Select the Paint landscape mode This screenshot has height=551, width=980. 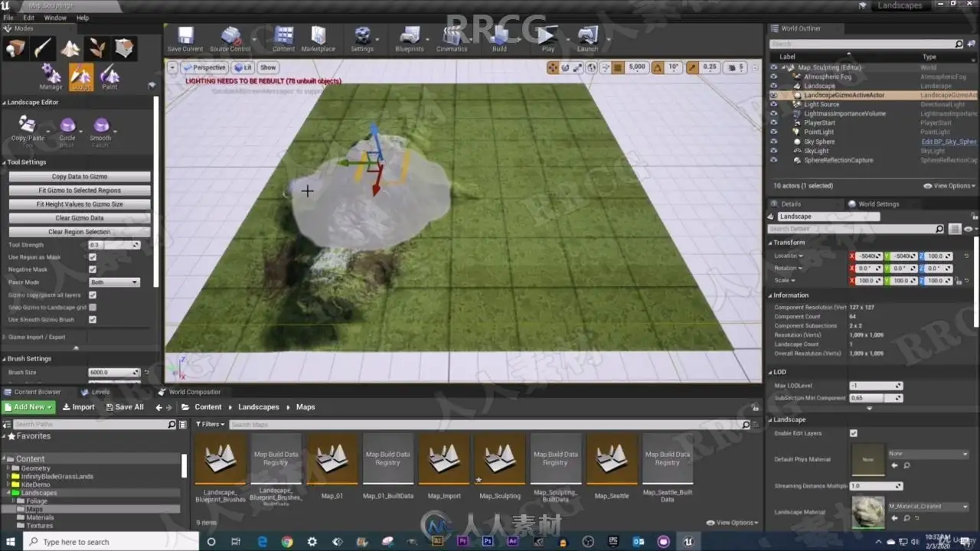[x=110, y=77]
